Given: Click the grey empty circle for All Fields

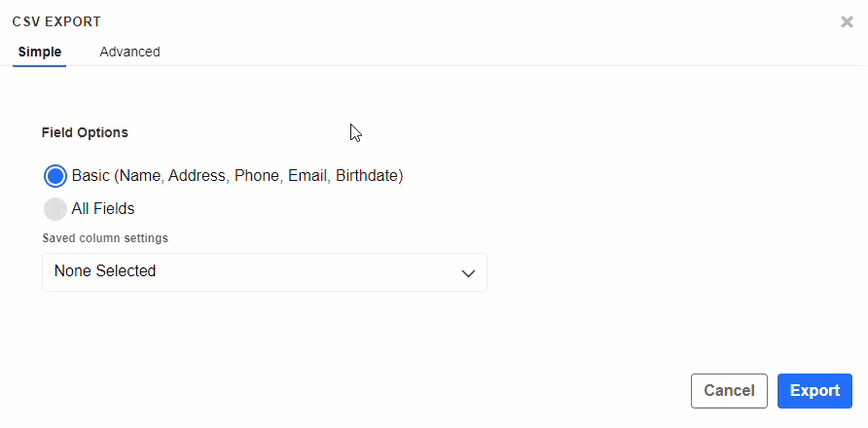Looking at the screenshot, I should click(55, 208).
